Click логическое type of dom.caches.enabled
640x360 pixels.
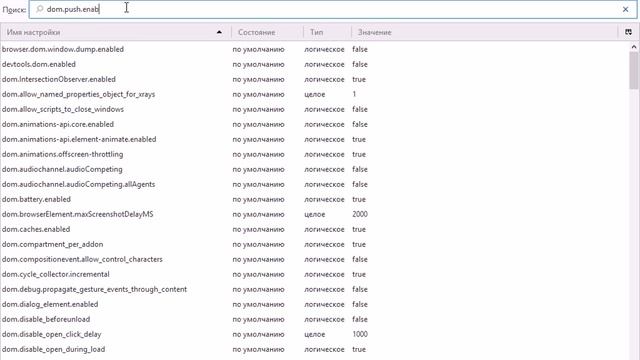pos(324,229)
